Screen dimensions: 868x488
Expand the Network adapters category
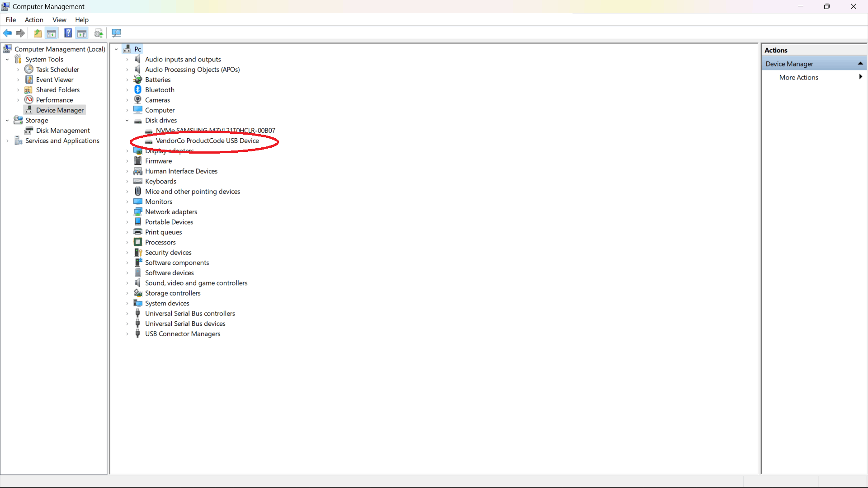(x=127, y=211)
